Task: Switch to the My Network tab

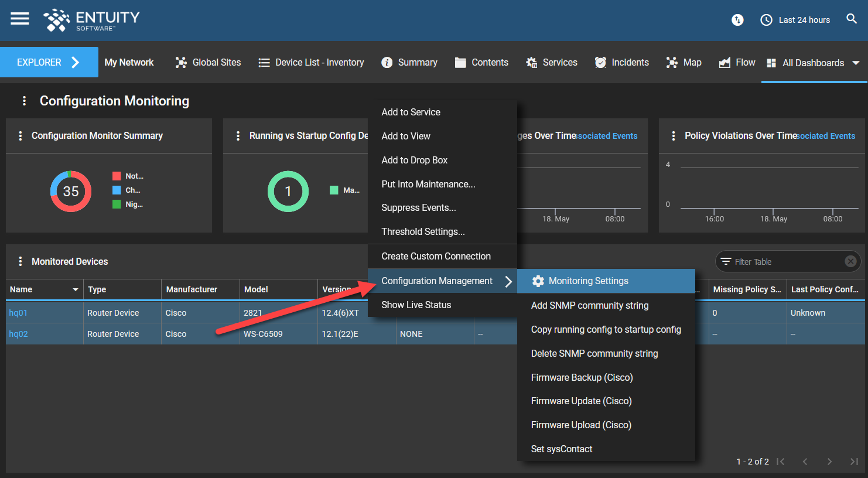Action: (x=129, y=63)
